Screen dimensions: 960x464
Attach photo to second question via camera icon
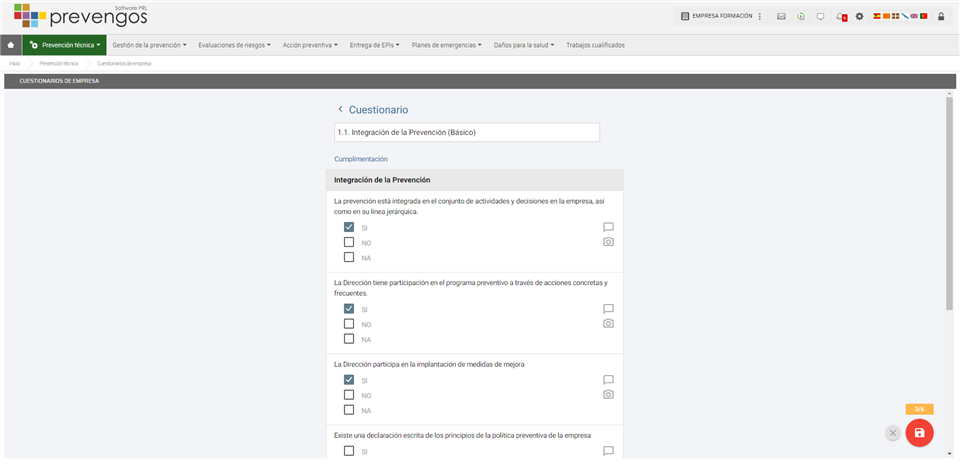tap(608, 324)
